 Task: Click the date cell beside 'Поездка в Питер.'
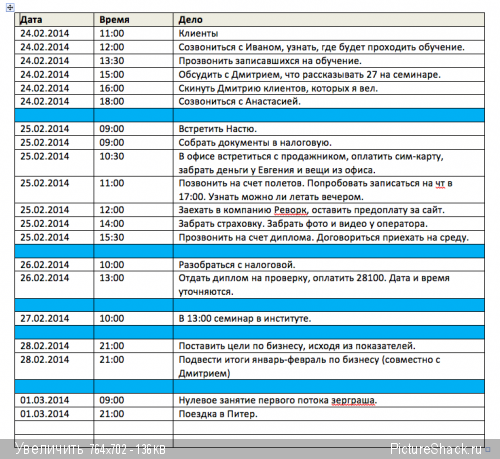click(x=54, y=414)
